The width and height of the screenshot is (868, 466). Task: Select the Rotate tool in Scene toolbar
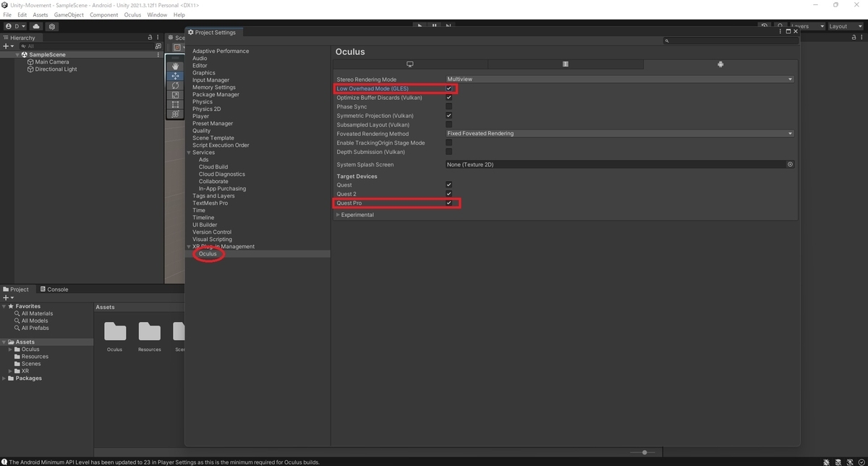(x=175, y=85)
